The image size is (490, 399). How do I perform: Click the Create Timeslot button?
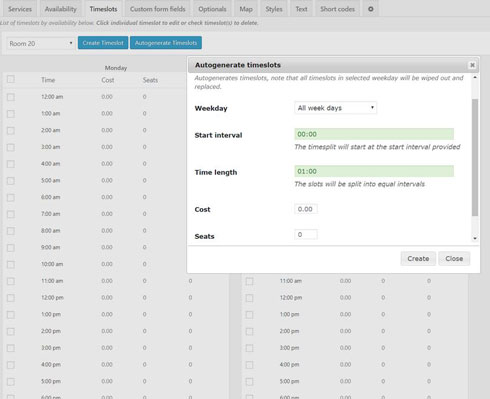(103, 43)
